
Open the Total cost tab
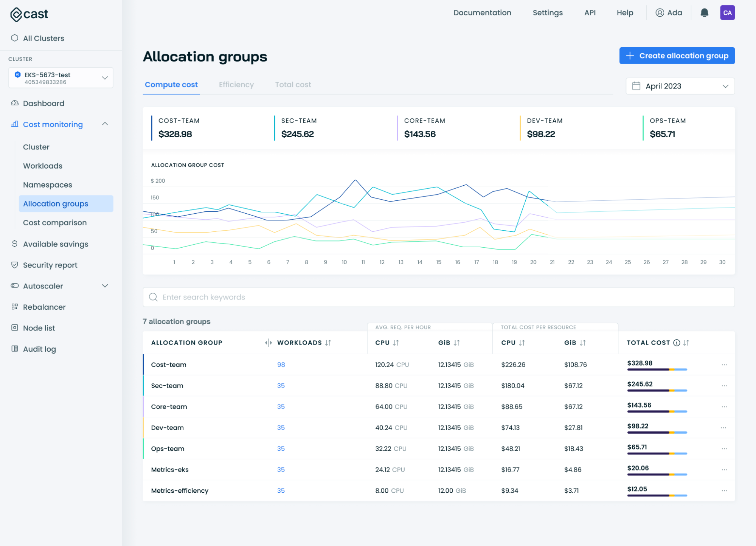pos(293,84)
